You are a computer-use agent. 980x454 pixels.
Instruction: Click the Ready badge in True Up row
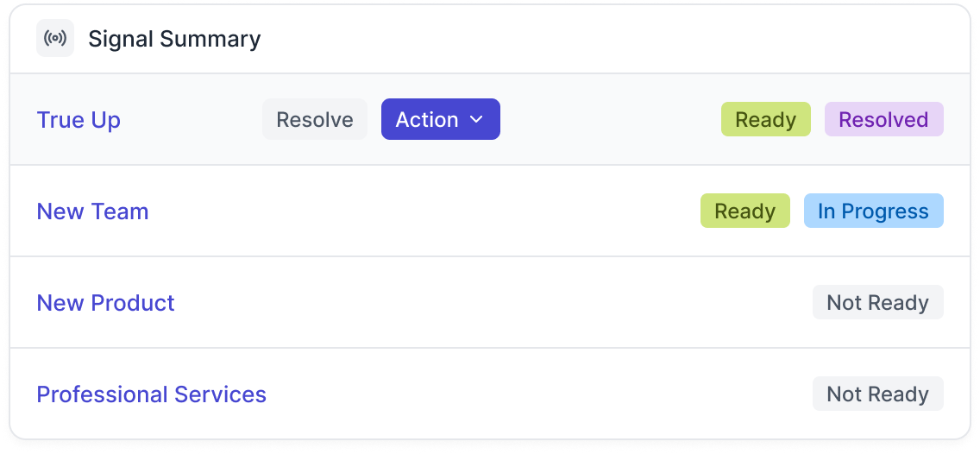(x=765, y=120)
